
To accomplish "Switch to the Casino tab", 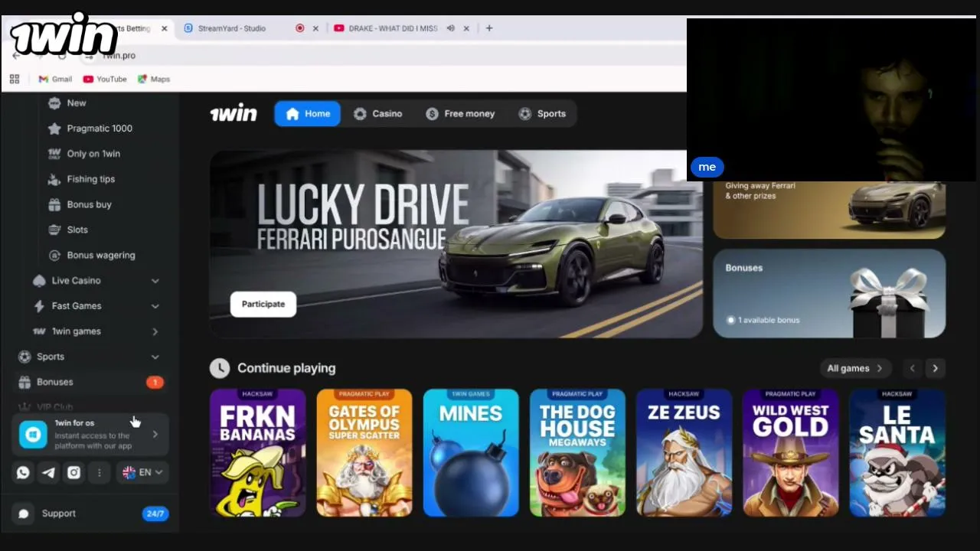I will coord(378,113).
